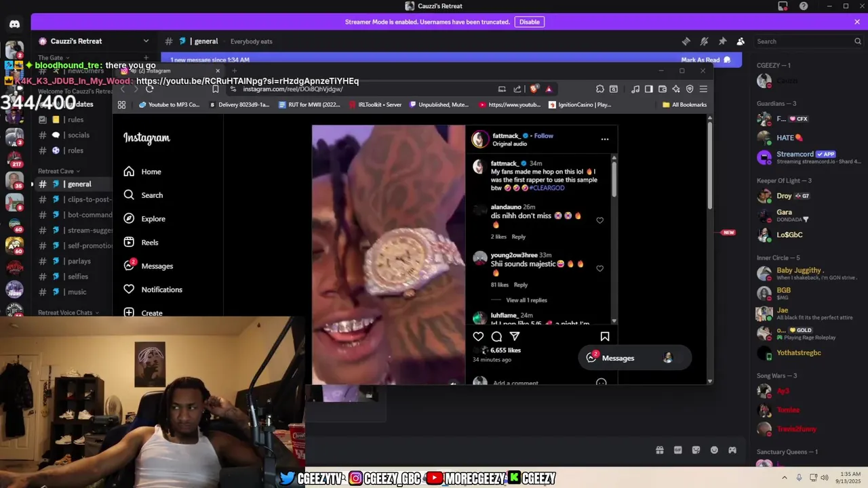Open emoji picker in Add a comment field
The height and width of the screenshot is (488, 868).
coord(601,382)
